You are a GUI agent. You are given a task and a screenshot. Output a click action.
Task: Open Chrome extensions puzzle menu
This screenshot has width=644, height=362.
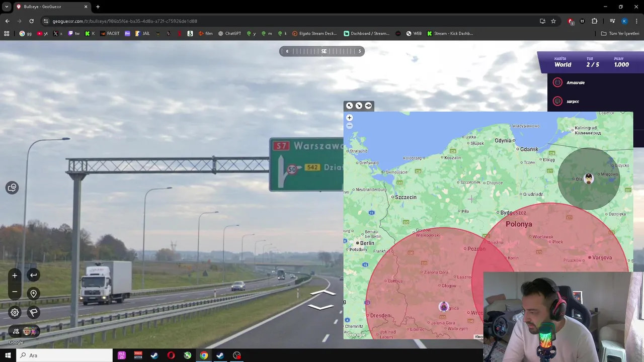tap(595, 21)
